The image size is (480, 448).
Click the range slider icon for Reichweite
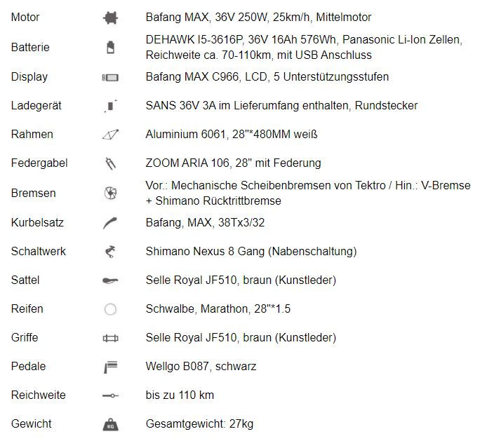coord(110,395)
